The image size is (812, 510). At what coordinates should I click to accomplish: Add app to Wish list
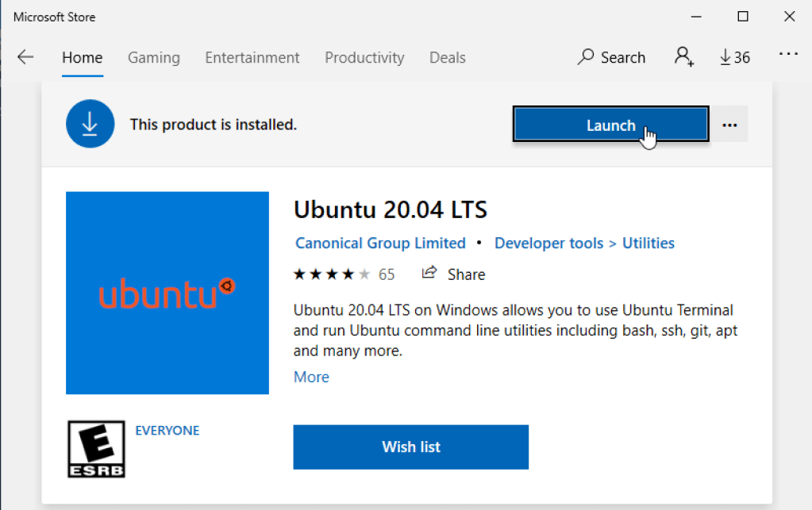click(x=410, y=447)
